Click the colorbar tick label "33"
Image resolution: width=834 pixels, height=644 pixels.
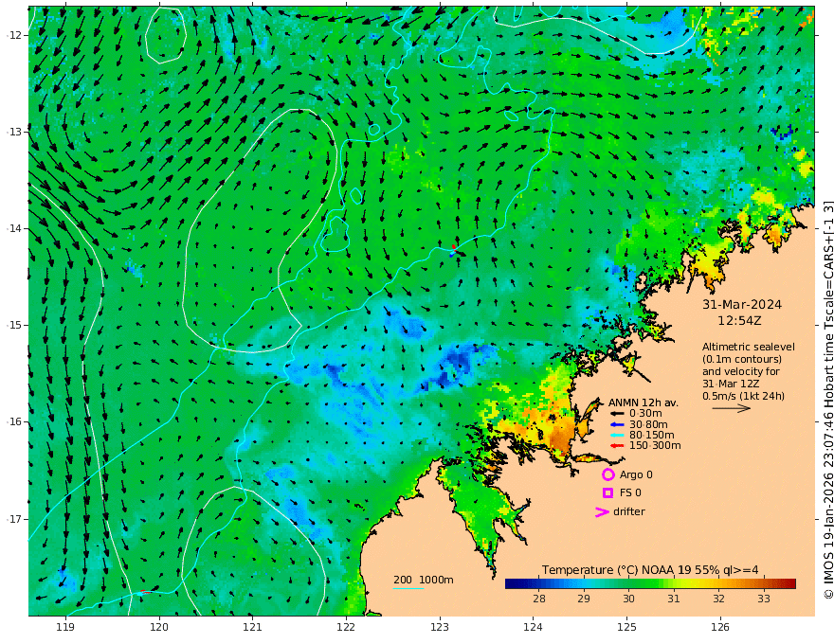(763, 599)
